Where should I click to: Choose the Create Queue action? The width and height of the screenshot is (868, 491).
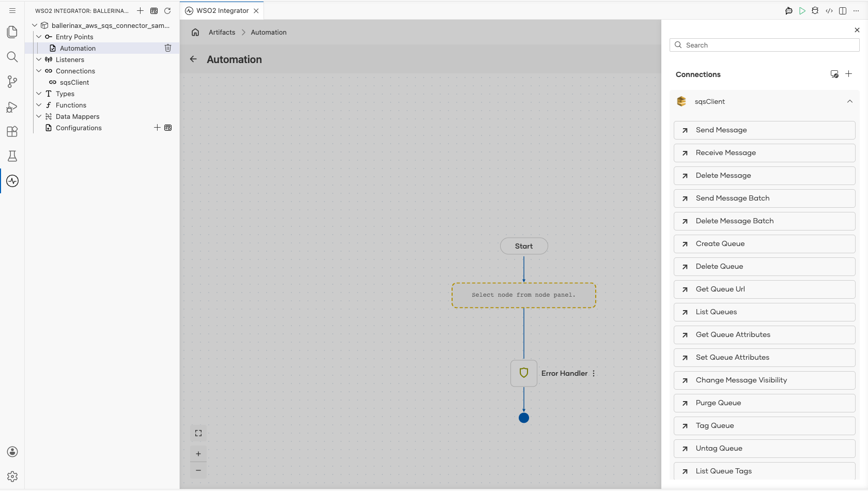coord(765,244)
